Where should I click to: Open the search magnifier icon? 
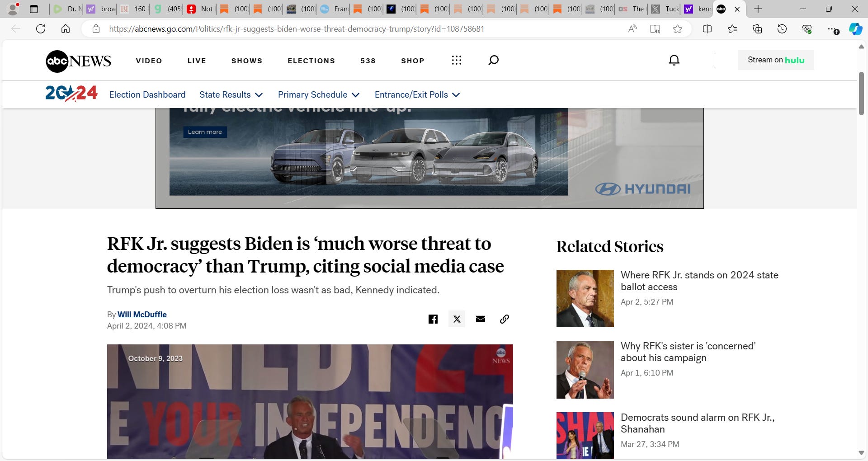tap(493, 60)
